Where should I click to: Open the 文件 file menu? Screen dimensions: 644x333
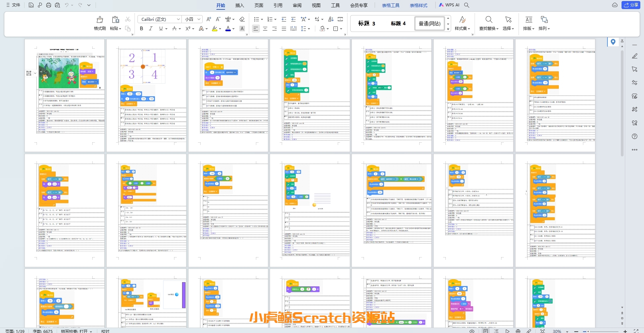click(x=13, y=5)
